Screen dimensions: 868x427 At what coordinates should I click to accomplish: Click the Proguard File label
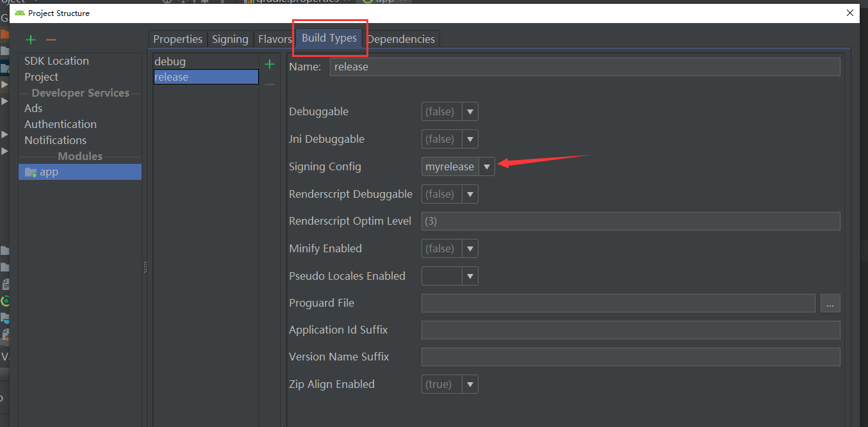(322, 303)
